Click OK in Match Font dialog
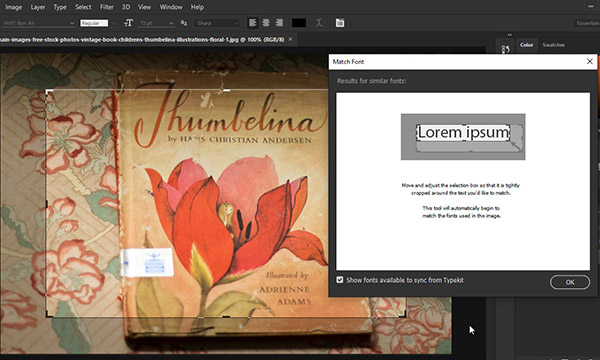 (x=570, y=282)
